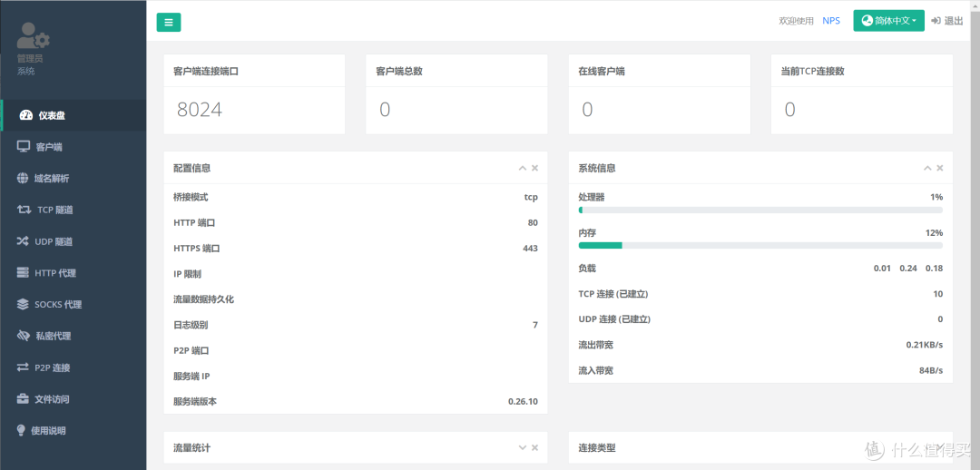Click the globe icon in language button

(867, 21)
